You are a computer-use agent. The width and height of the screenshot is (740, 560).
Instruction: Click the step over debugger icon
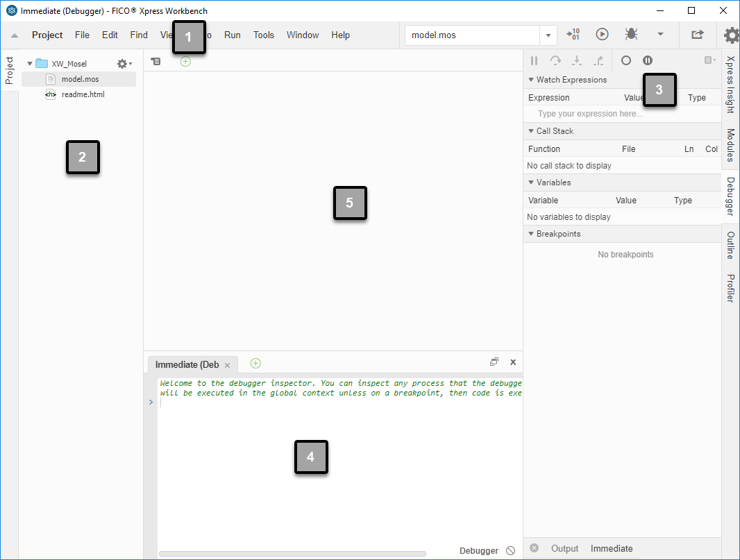coord(555,61)
